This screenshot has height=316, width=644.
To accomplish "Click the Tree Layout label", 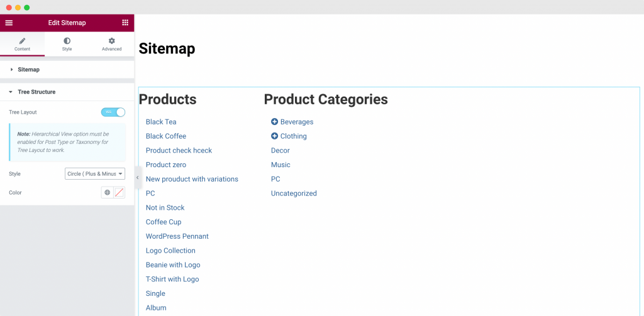I will (x=23, y=112).
